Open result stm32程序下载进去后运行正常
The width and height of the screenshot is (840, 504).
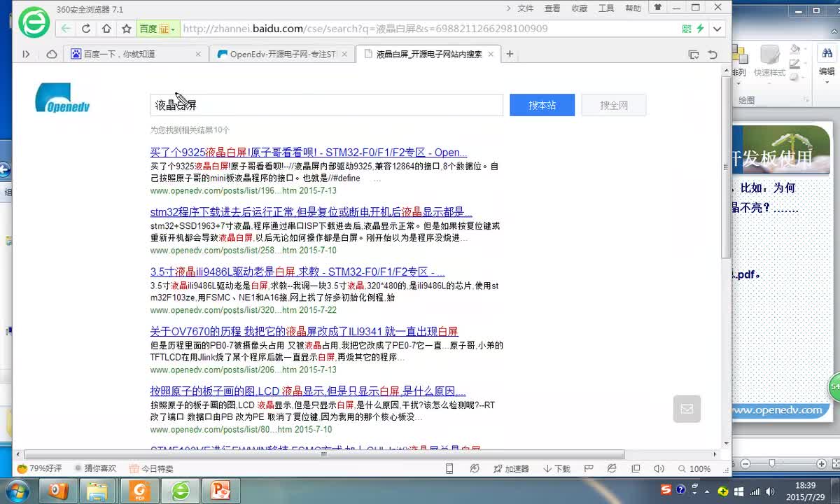[311, 212]
